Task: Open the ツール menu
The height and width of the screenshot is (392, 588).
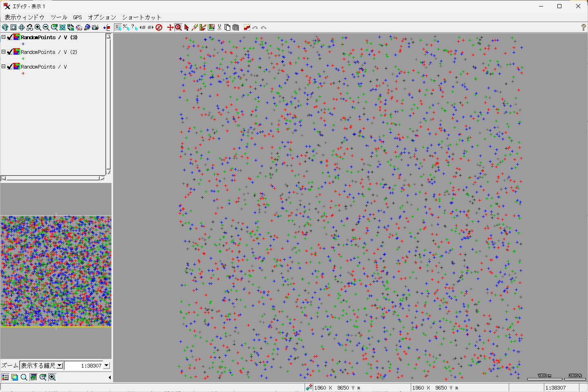Action: click(59, 17)
